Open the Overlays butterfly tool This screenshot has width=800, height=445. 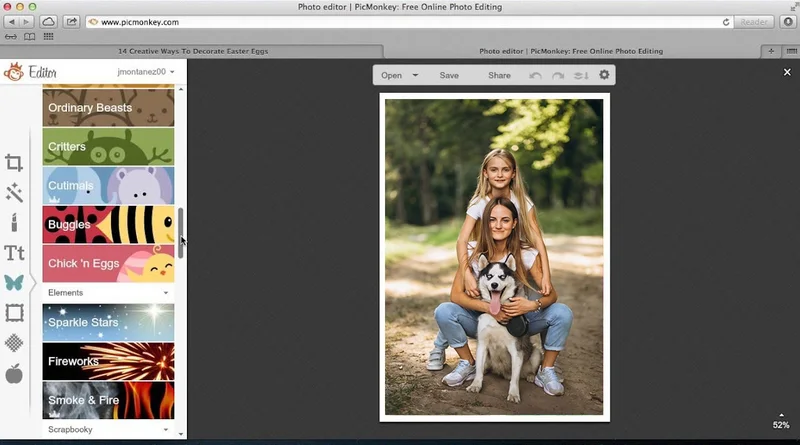pos(14,283)
